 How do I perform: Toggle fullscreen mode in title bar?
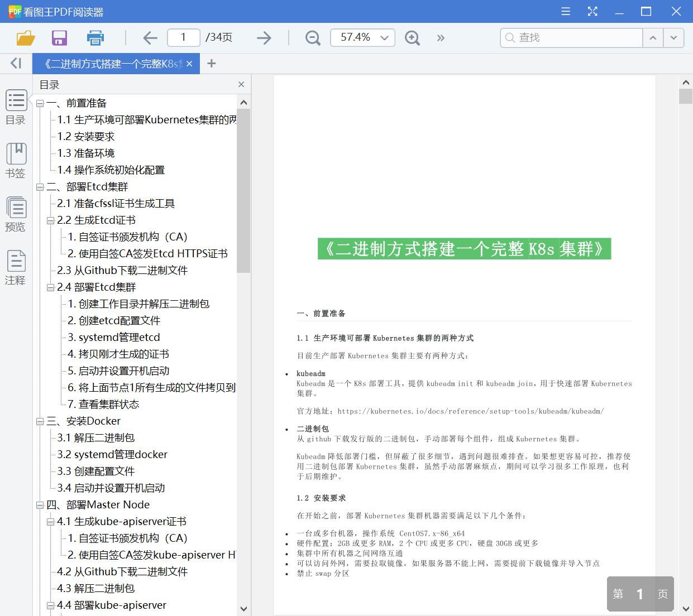tap(592, 12)
